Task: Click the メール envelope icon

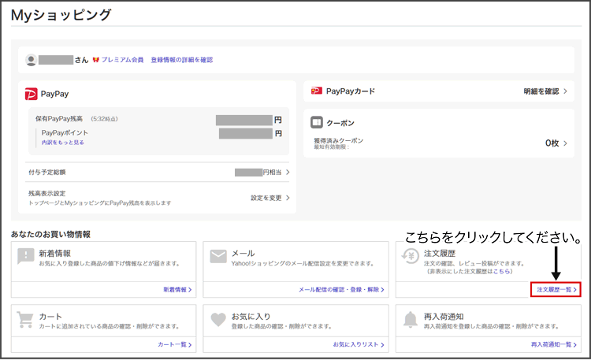Action: coord(218,256)
